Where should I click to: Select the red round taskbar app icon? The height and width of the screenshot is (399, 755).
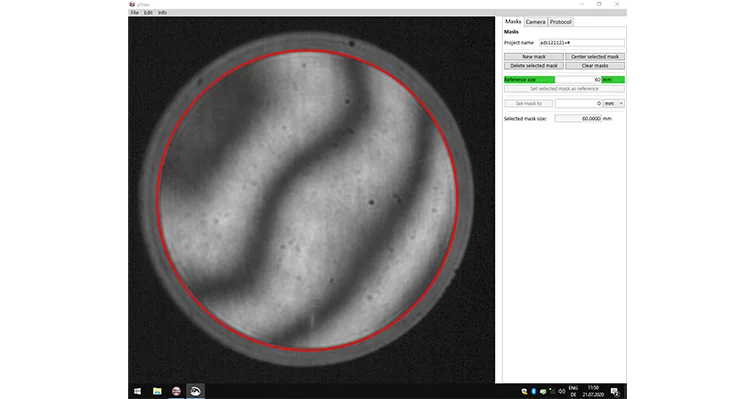(176, 391)
